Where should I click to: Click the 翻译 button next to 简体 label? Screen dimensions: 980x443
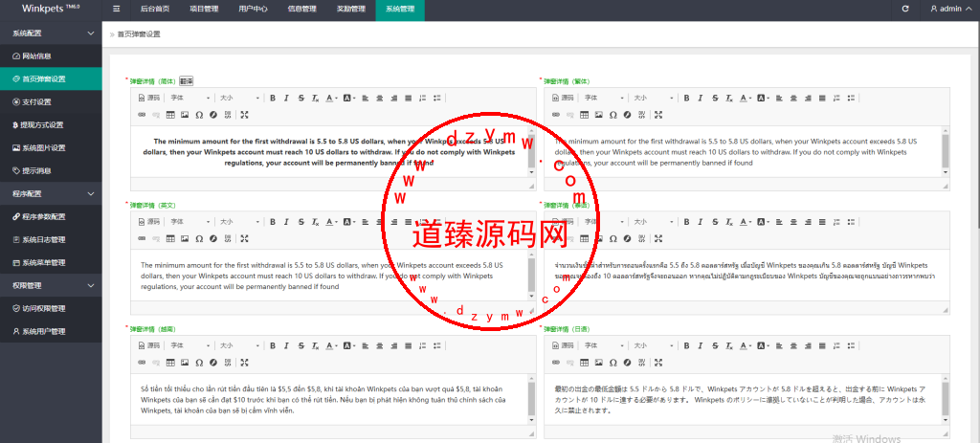coord(187,80)
